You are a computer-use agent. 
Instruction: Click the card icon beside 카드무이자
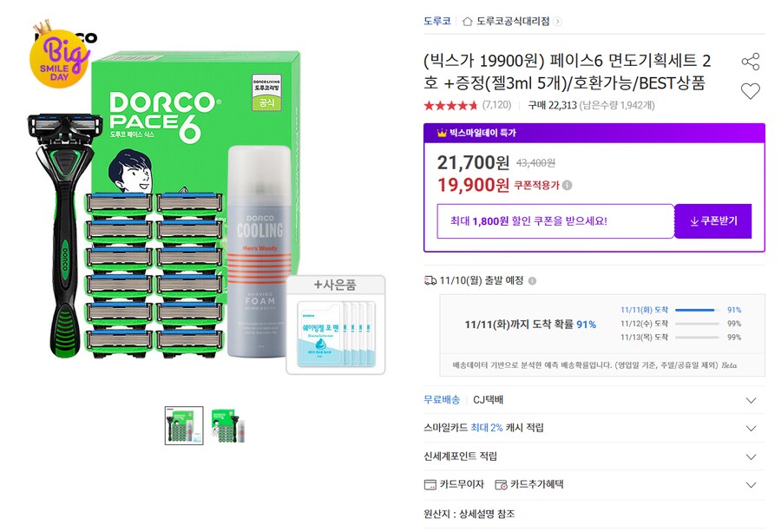(x=429, y=485)
